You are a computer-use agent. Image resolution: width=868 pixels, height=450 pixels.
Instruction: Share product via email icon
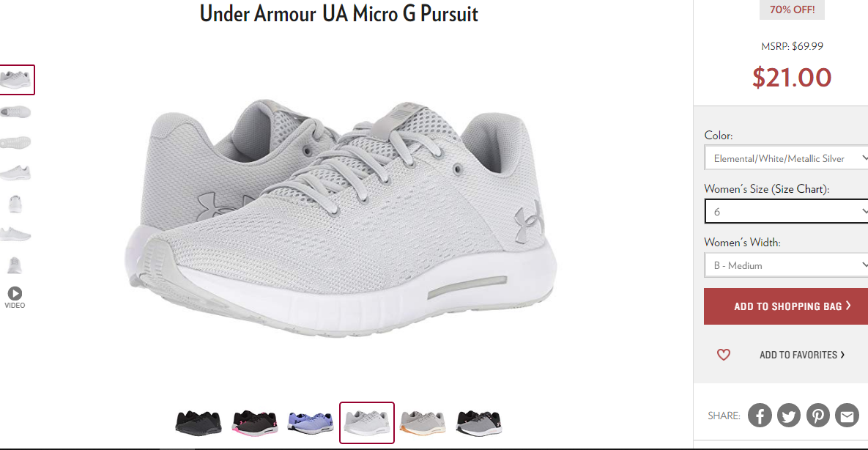click(847, 415)
